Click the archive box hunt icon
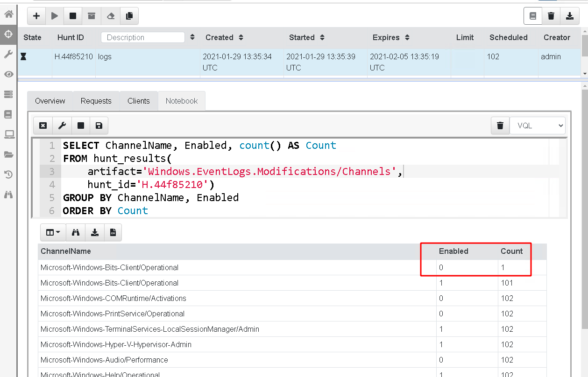588x377 pixels. pos(92,16)
